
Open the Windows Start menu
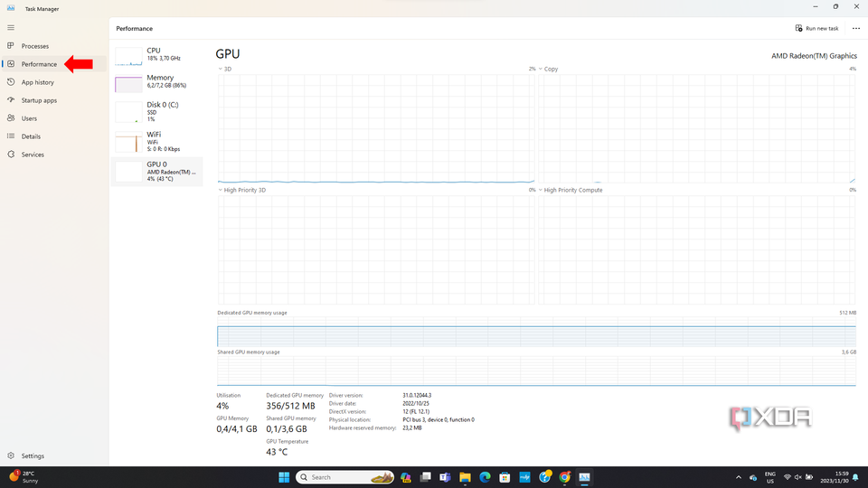pos(284,477)
